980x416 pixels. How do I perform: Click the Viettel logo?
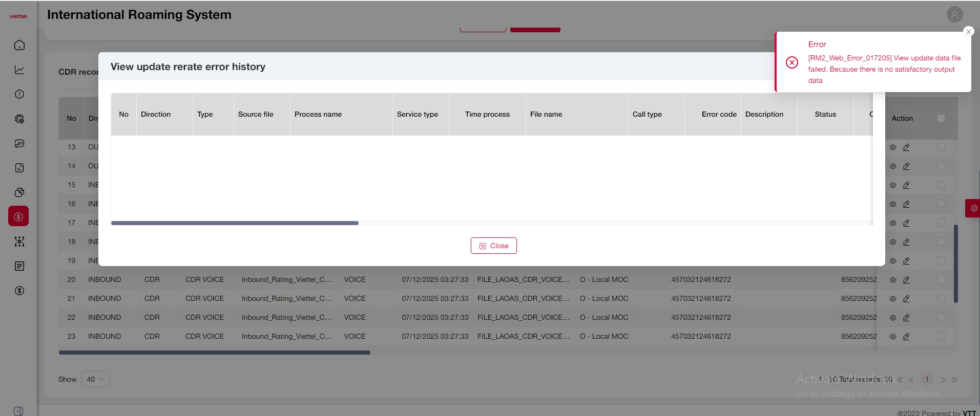tap(18, 16)
